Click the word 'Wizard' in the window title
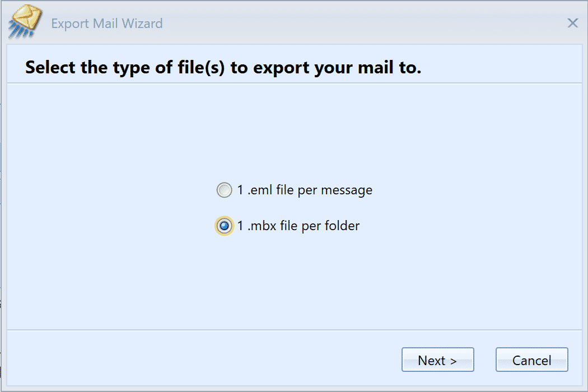The height and width of the screenshot is (392, 588). point(142,24)
